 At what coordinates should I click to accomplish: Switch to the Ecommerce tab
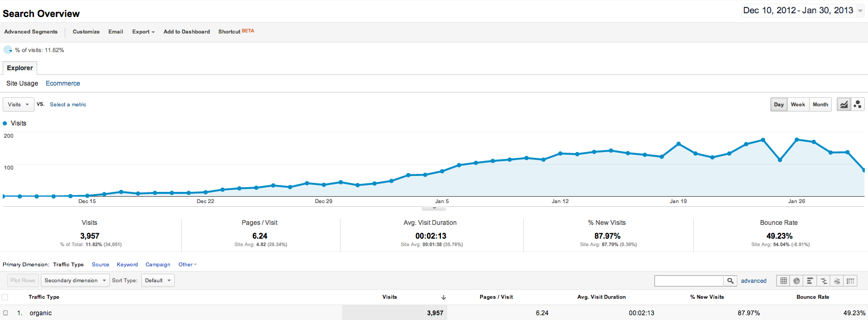[63, 83]
